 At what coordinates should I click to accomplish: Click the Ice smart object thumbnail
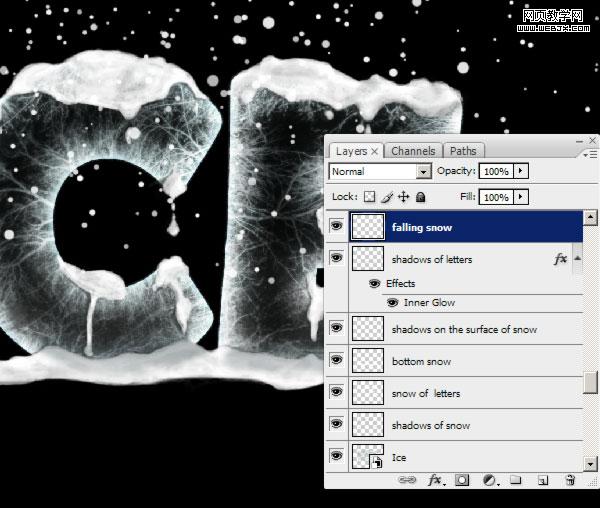368,456
